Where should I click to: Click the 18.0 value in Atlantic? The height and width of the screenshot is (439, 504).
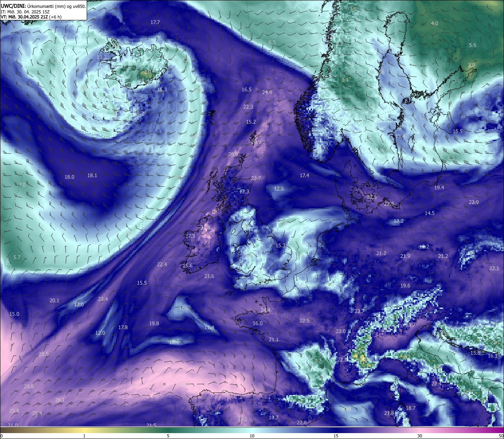tap(69, 177)
